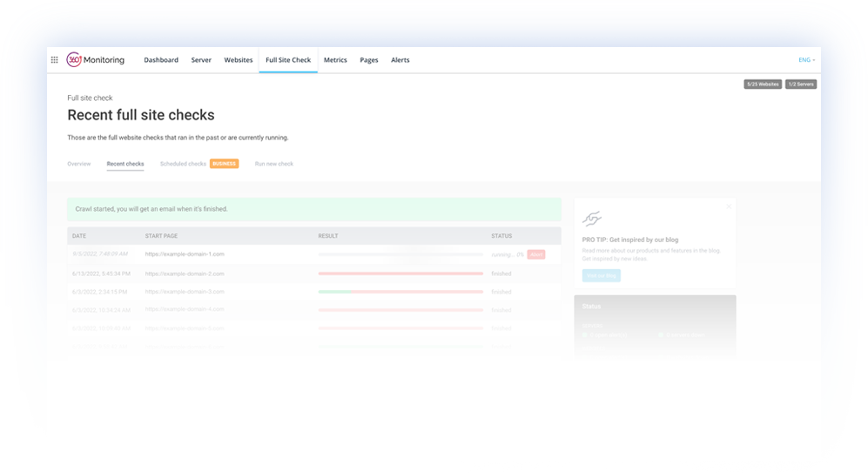Open the apps grid menu icon
The height and width of the screenshot is (473, 868).
click(55, 60)
